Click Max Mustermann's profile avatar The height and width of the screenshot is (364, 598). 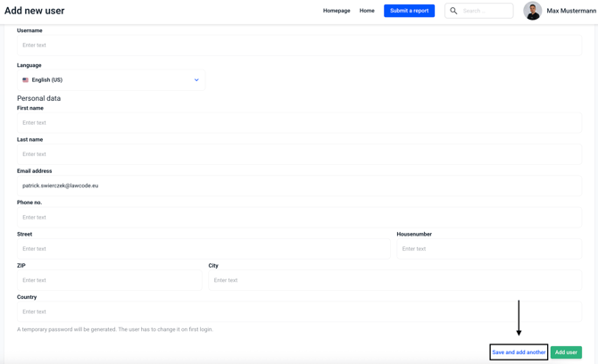[532, 11]
